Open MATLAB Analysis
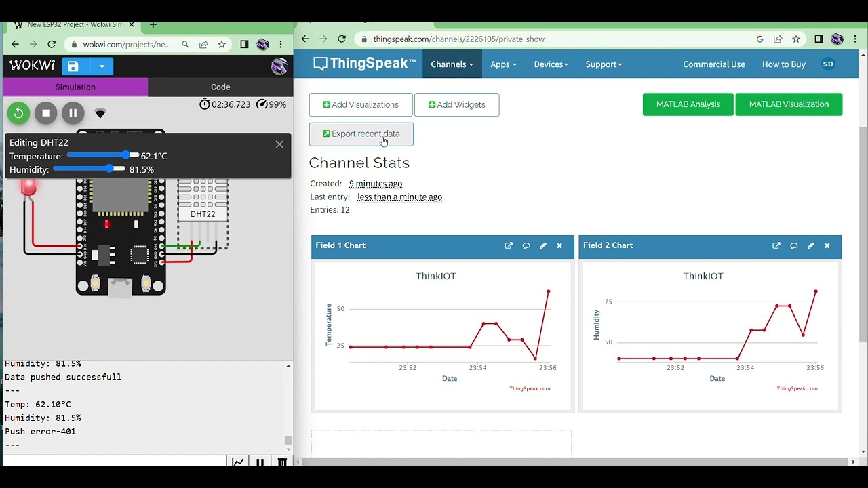Screen dimensions: 868x488 point(688,104)
